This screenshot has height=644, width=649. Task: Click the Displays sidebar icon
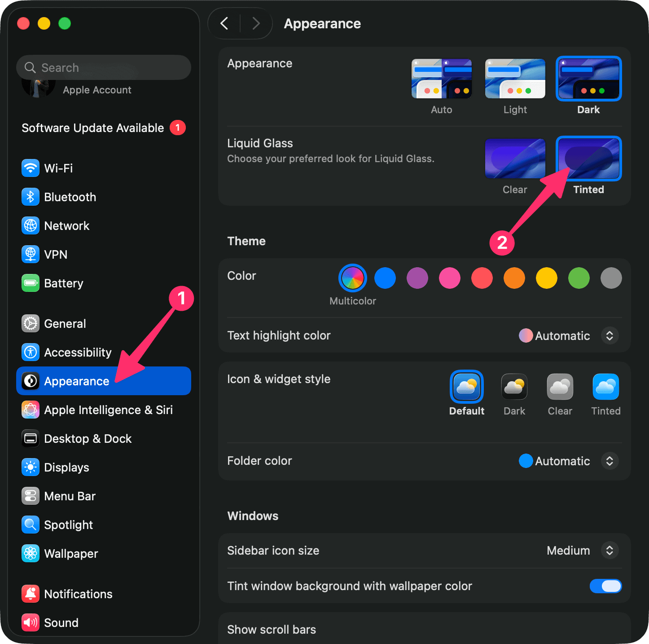click(31, 467)
